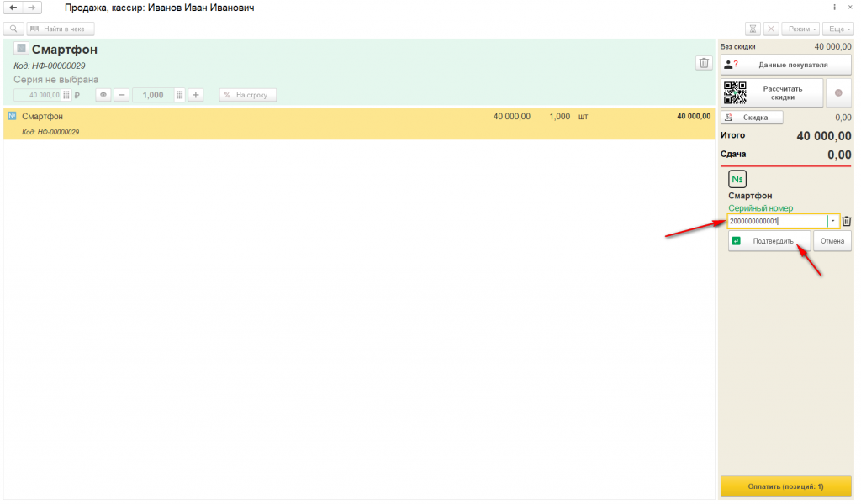Focus the serial number input field
Screen dimensions: 861x504
(x=778, y=221)
